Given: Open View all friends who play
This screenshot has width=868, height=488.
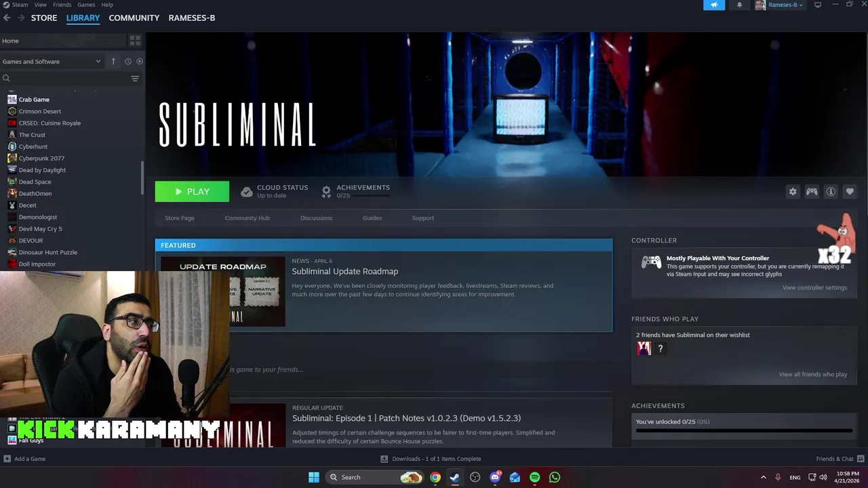Looking at the screenshot, I should point(812,374).
